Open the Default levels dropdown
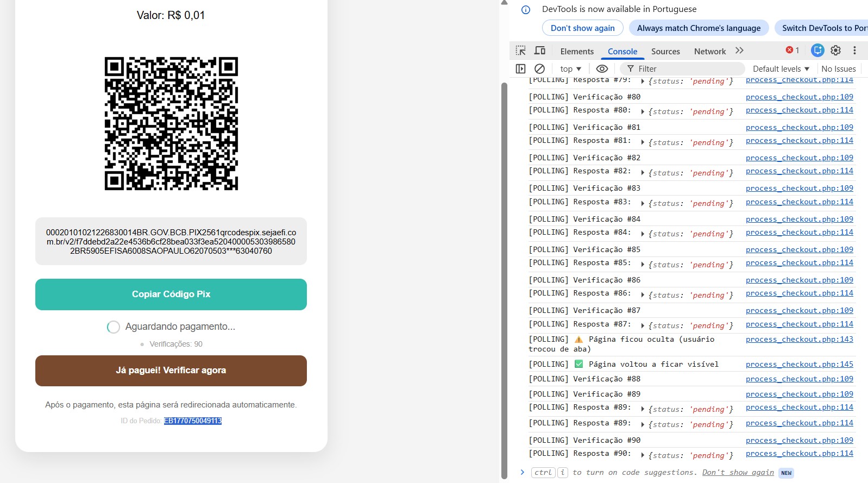The height and width of the screenshot is (483, 868). pos(781,68)
